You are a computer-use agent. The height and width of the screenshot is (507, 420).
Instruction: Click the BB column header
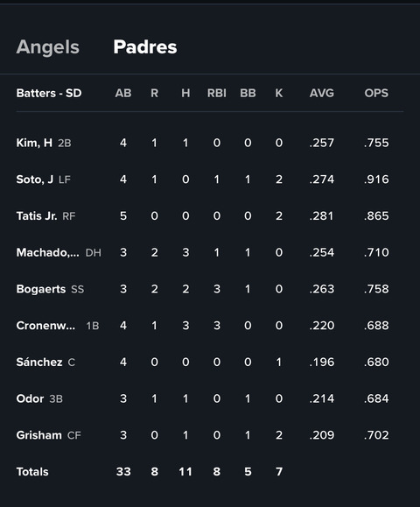[248, 93]
